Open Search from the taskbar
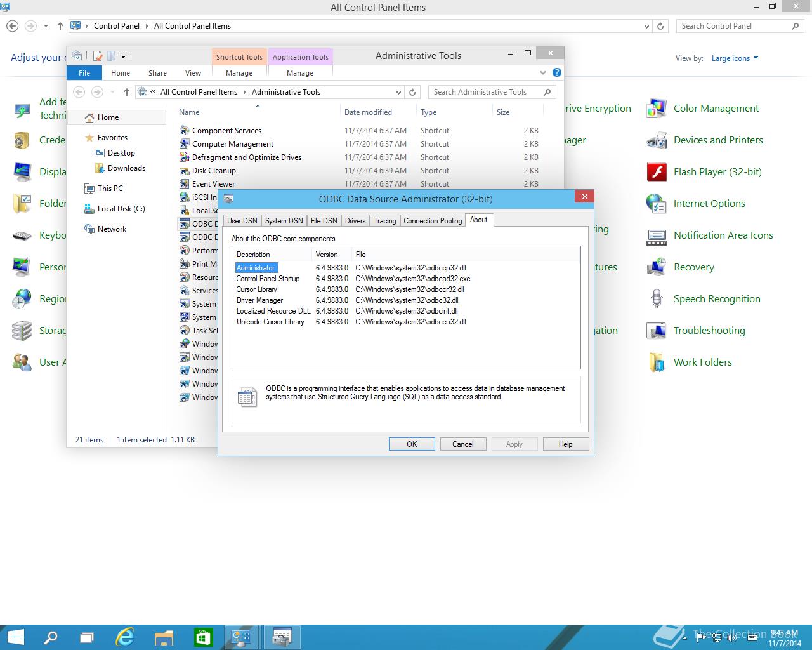 pyautogui.click(x=50, y=637)
